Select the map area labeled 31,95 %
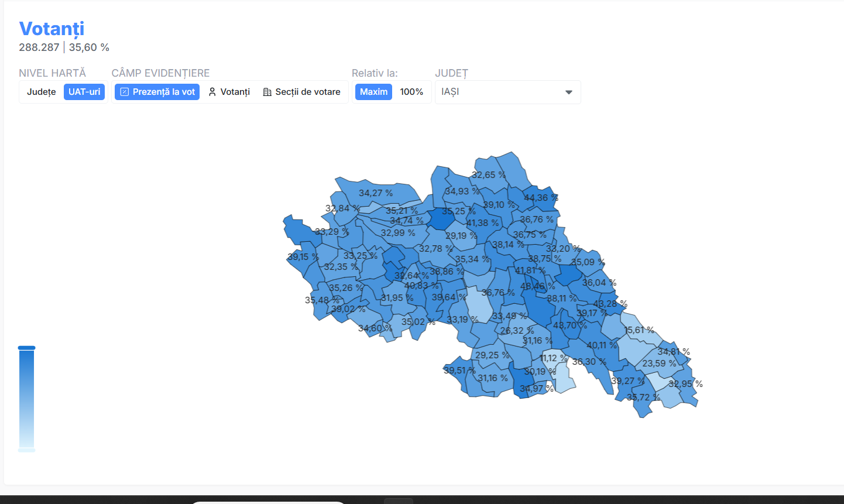This screenshot has width=844, height=504. coord(397,298)
